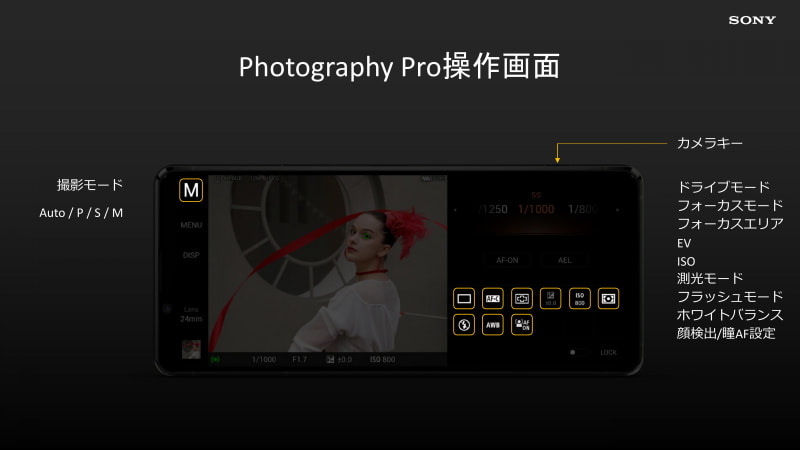Click the フラッシュモード label
The image size is (800, 450).
(730, 297)
